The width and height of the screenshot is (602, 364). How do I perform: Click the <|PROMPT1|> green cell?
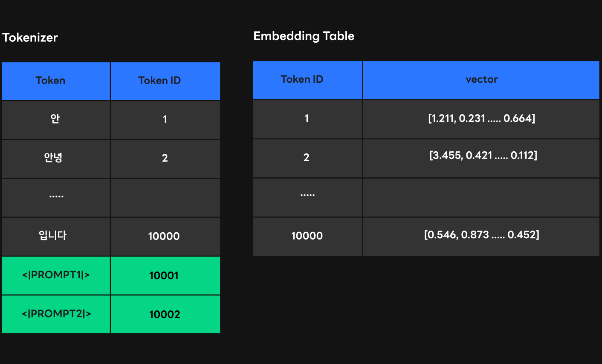(x=56, y=275)
